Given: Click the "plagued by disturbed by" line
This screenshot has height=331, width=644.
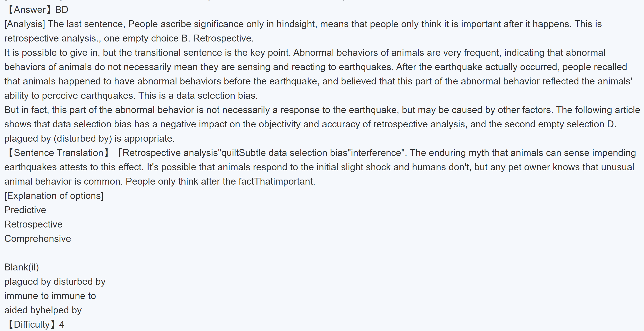Looking at the screenshot, I should (55, 281).
